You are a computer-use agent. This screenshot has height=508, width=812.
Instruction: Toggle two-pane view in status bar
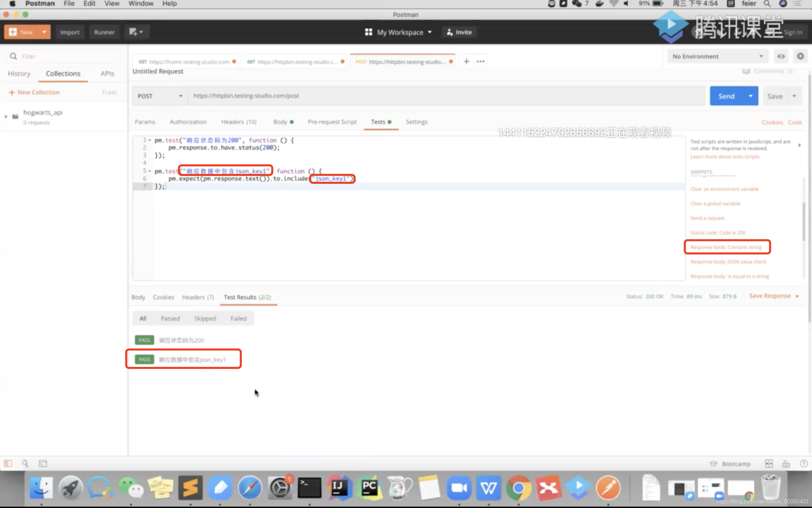[x=769, y=463]
